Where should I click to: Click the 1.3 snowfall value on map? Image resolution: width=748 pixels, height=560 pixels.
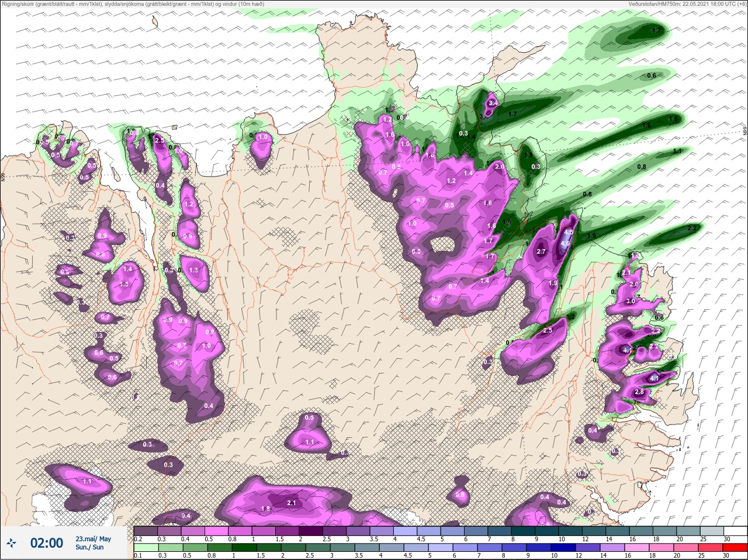[x=193, y=270]
